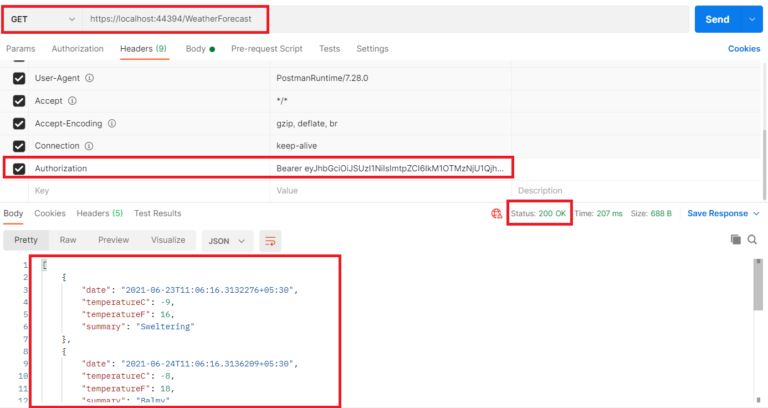This screenshot has width=768, height=408.
Task: Click the network globe warning icon
Action: tap(497, 214)
